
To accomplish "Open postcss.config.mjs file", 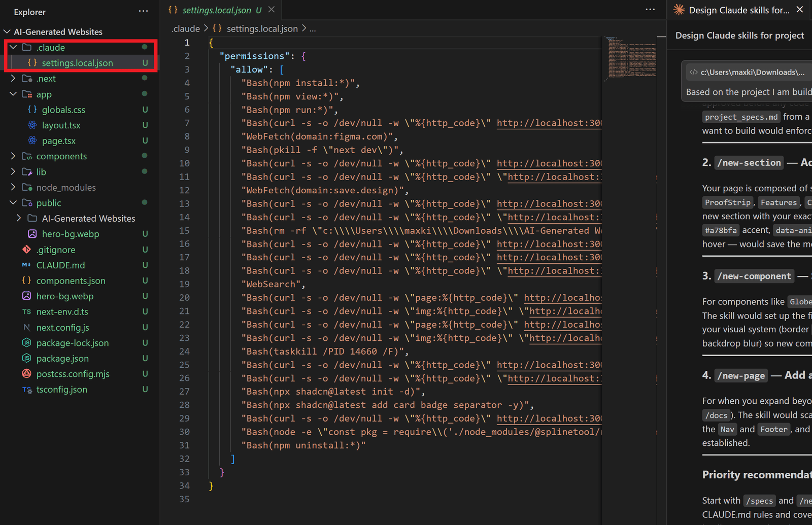I will (x=73, y=374).
